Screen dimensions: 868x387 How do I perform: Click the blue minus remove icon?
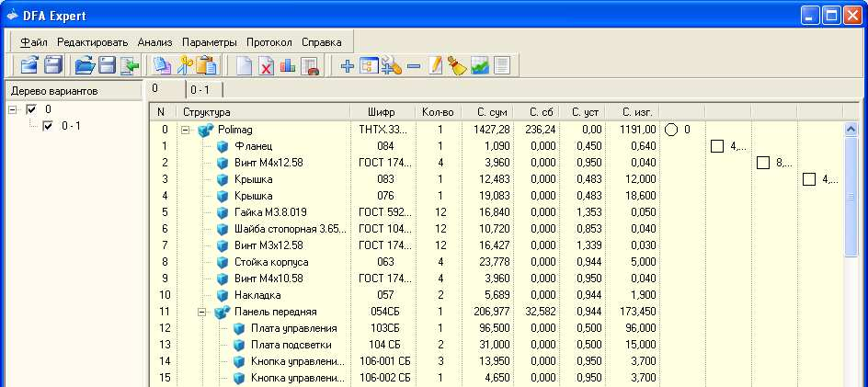click(x=414, y=66)
